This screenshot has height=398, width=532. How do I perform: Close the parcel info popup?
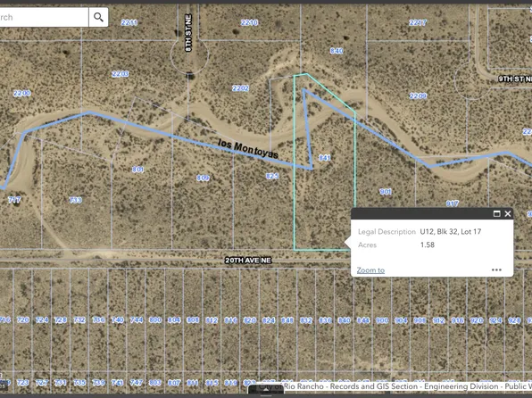click(508, 213)
